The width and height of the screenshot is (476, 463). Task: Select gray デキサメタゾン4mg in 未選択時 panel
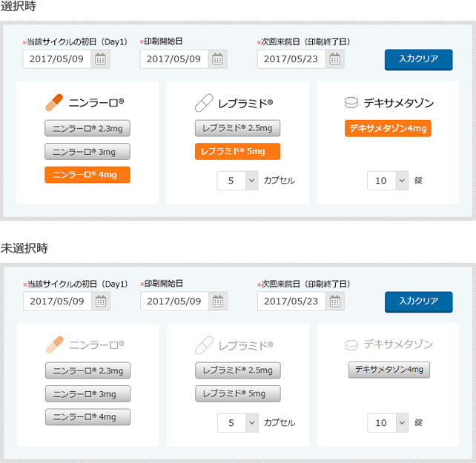389,370
